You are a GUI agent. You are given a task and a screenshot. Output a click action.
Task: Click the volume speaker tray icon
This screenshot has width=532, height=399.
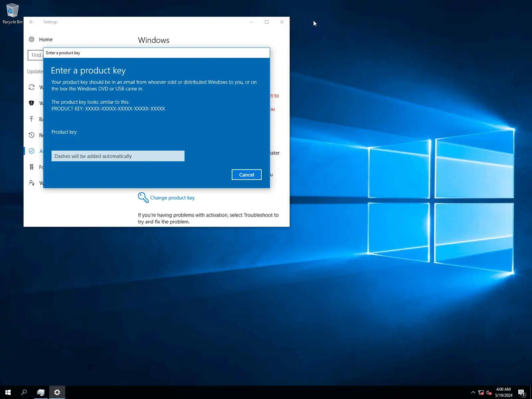[489, 393]
